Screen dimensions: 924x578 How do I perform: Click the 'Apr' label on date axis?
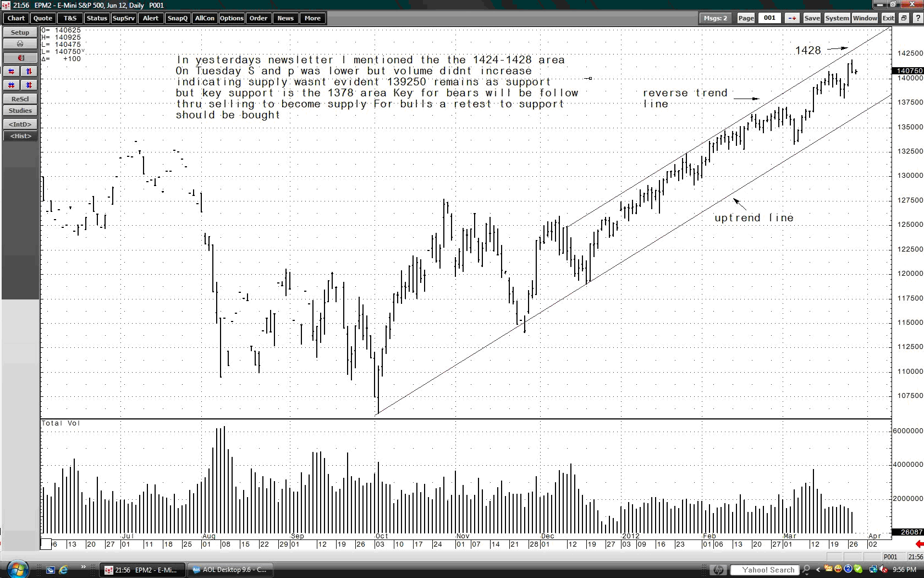point(875,536)
